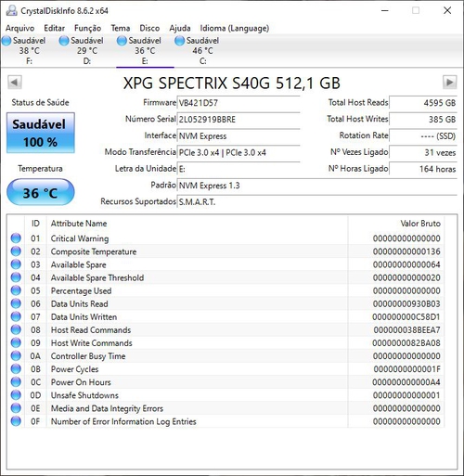Viewport: 464px width, 476px height.
Task: Click raw value 0000000082BA08
Action: (406, 342)
